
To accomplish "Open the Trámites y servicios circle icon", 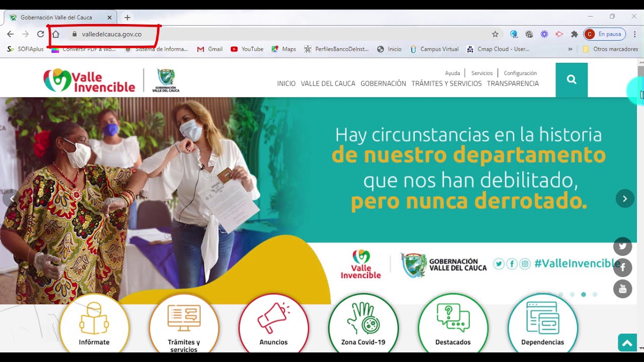I will coord(184,324).
